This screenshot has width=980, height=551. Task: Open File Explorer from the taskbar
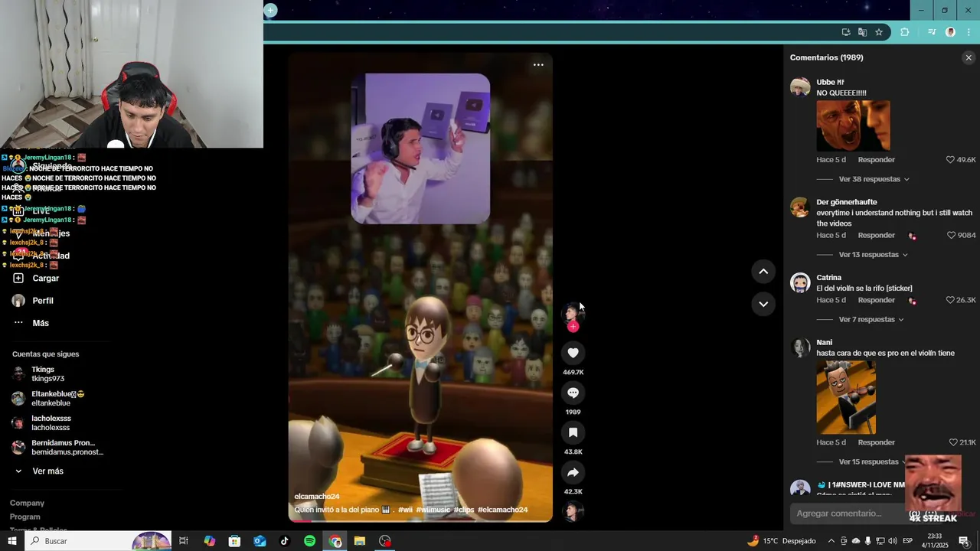coord(360,541)
